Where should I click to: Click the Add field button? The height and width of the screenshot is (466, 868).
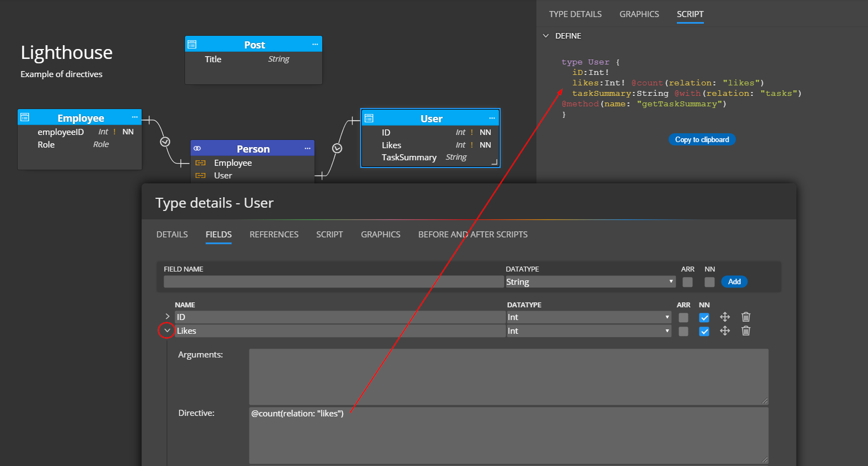(734, 281)
